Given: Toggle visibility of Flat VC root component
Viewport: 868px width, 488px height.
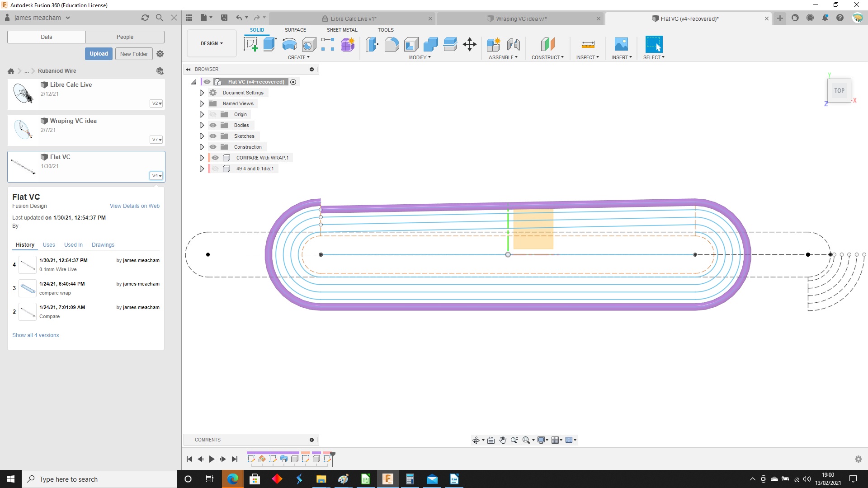Looking at the screenshot, I should pyautogui.click(x=207, y=82).
